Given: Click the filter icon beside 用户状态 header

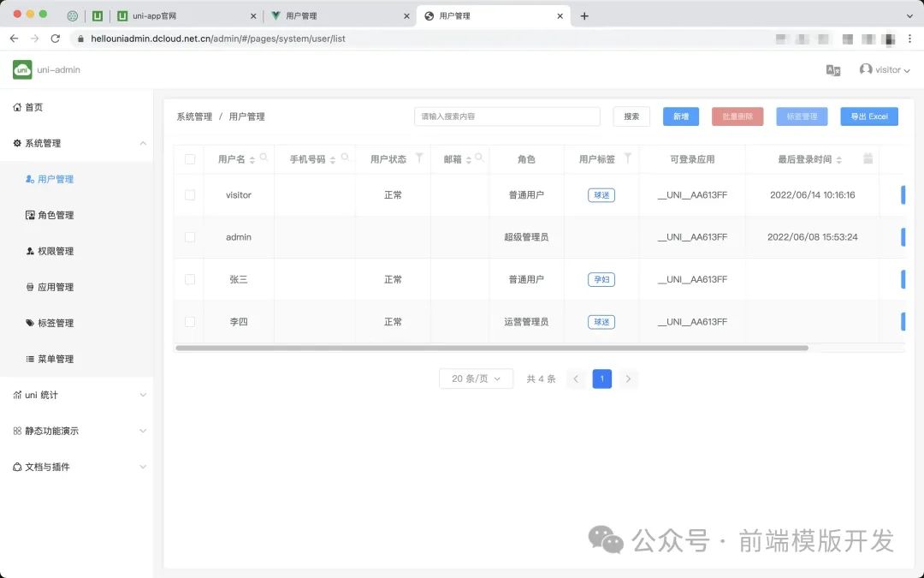Looking at the screenshot, I should (x=419, y=158).
